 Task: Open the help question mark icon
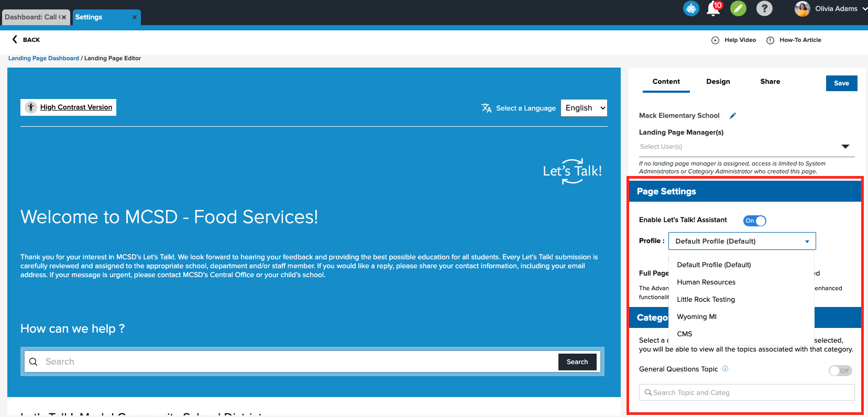764,8
